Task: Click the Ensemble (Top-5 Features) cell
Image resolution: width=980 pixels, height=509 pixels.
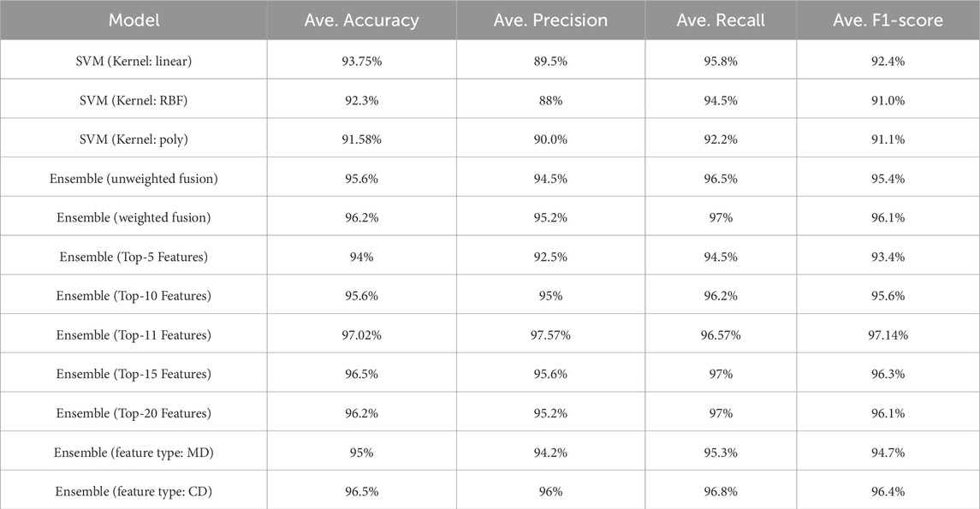Action: pyautogui.click(x=134, y=257)
